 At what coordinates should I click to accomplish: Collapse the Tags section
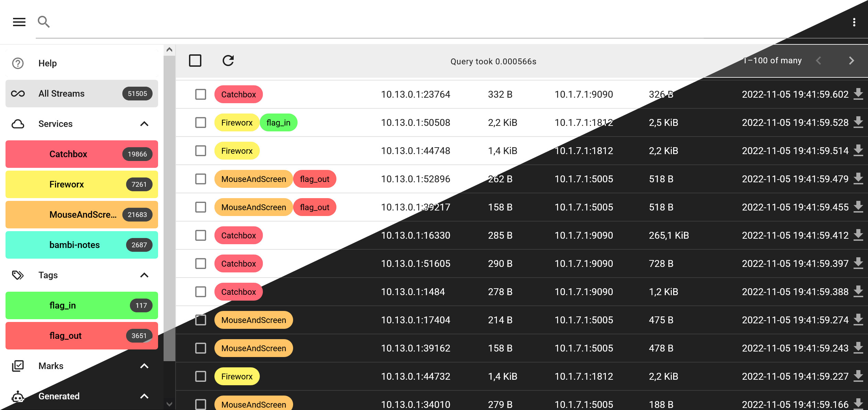144,275
